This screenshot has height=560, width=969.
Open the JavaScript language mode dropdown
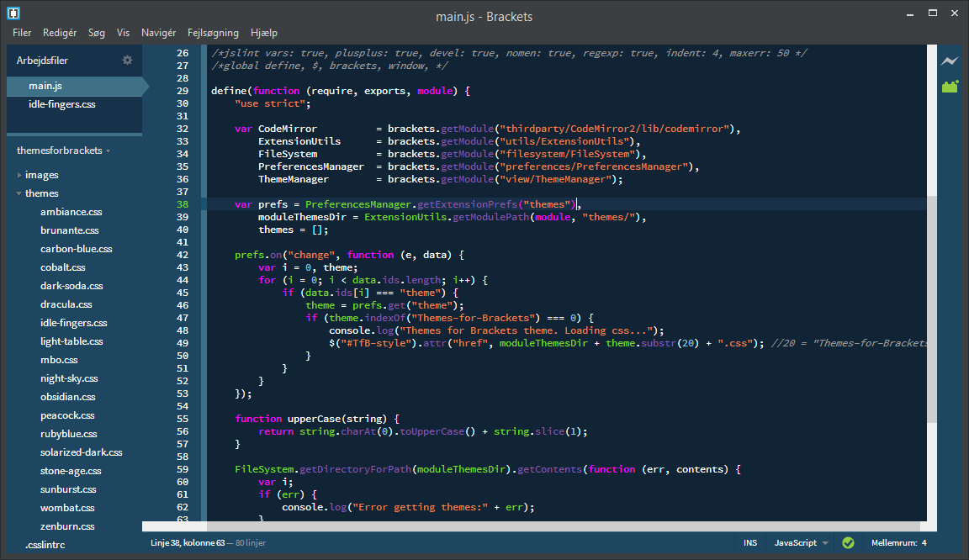click(x=801, y=543)
